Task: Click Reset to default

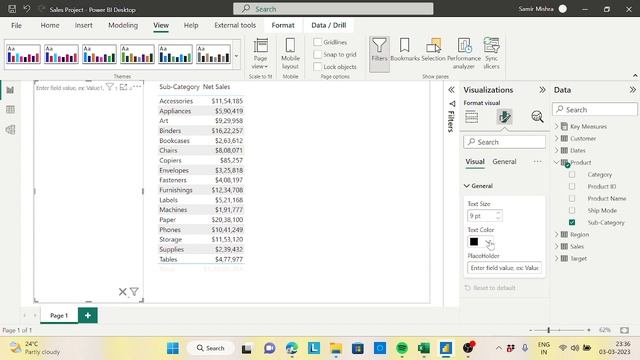Action: (x=490, y=288)
